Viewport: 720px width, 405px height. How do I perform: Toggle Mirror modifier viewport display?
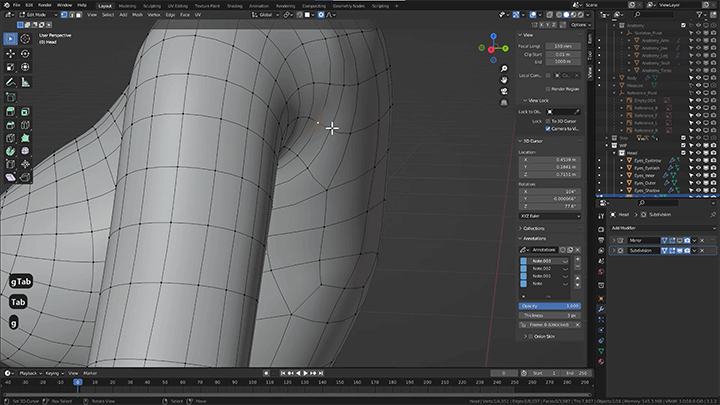click(680, 240)
